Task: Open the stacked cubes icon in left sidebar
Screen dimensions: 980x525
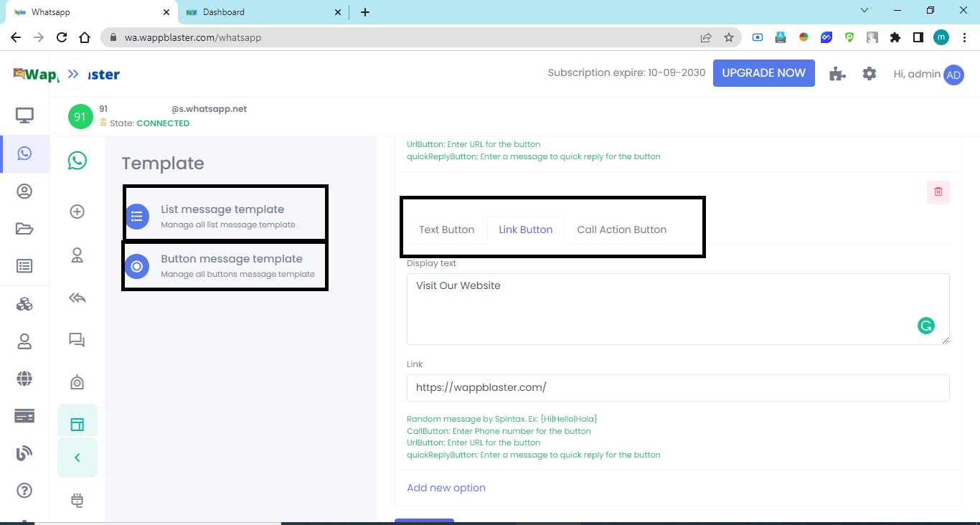Action: pyautogui.click(x=24, y=304)
